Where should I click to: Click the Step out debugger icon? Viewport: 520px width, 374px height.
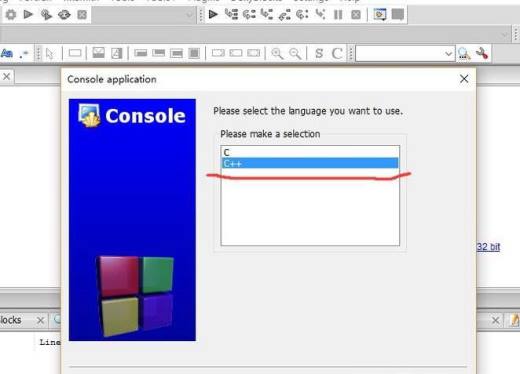pyautogui.click(x=284, y=15)
